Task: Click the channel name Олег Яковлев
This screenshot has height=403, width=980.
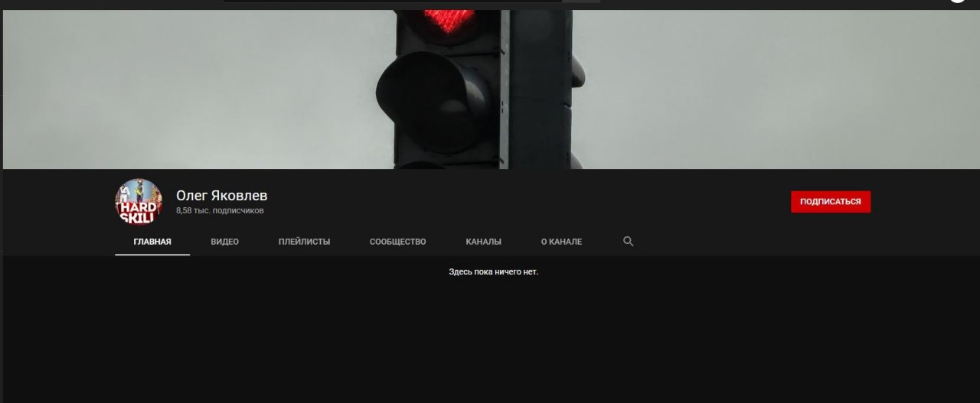Action: click(222, 196)
